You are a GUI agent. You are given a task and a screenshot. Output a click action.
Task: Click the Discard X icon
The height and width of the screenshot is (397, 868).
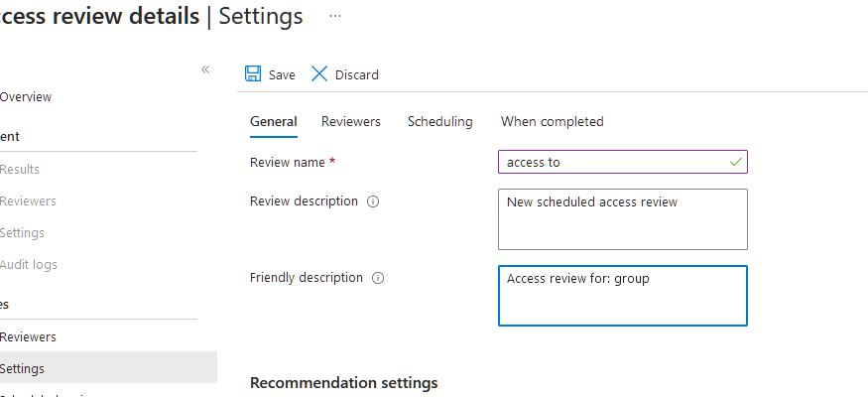pyautogui.click(x=319, y=74)
